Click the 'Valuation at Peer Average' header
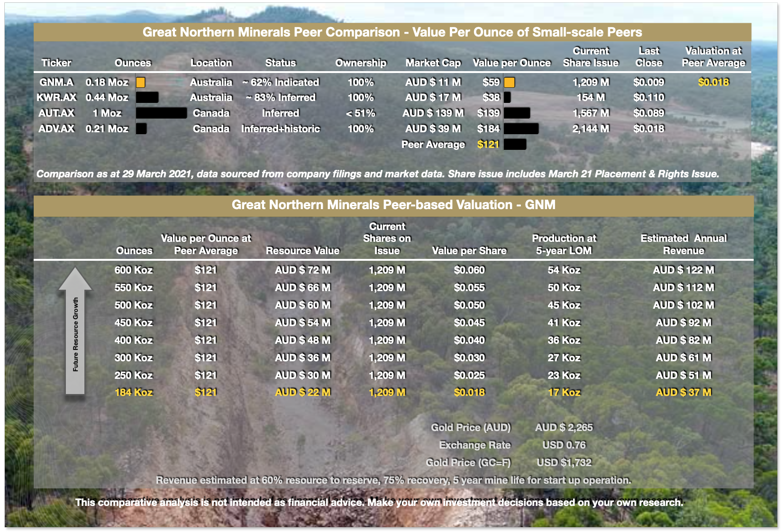 coord(713,57)
